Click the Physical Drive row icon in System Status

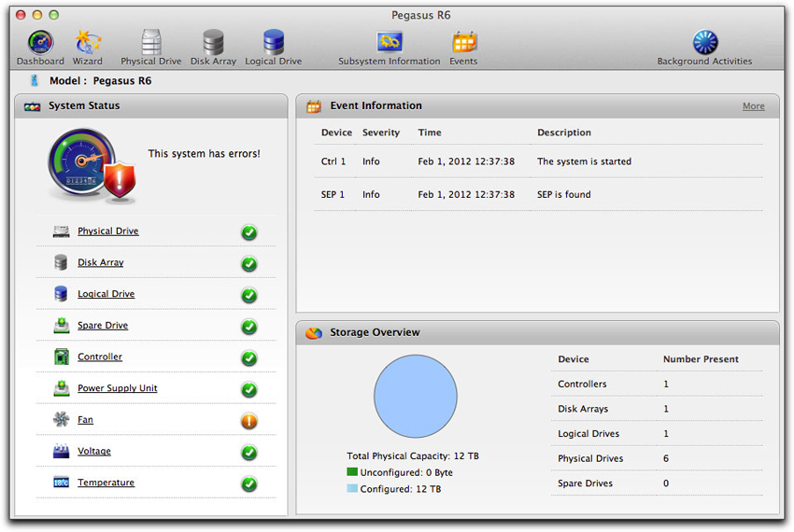tap(62, 231)
